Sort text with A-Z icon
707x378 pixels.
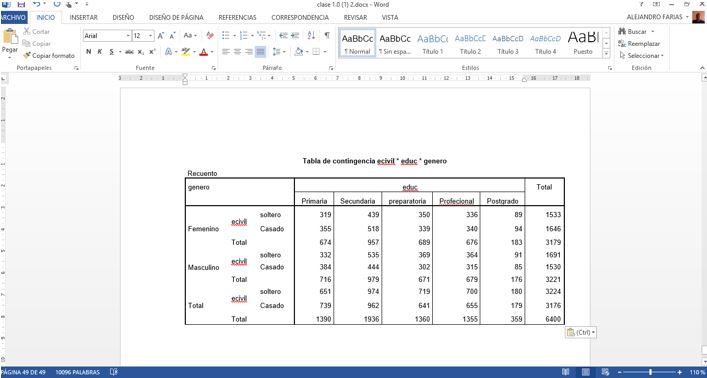(311, 36)
